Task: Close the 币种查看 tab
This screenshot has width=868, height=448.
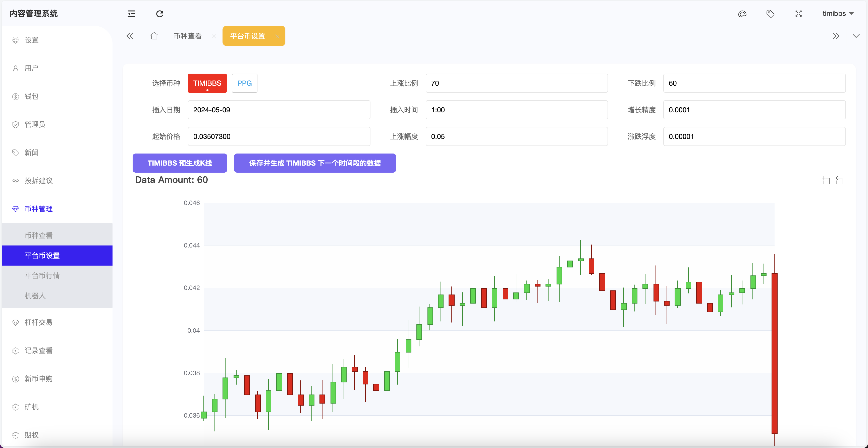Action: pyautogui.click(x=214, y=36)
